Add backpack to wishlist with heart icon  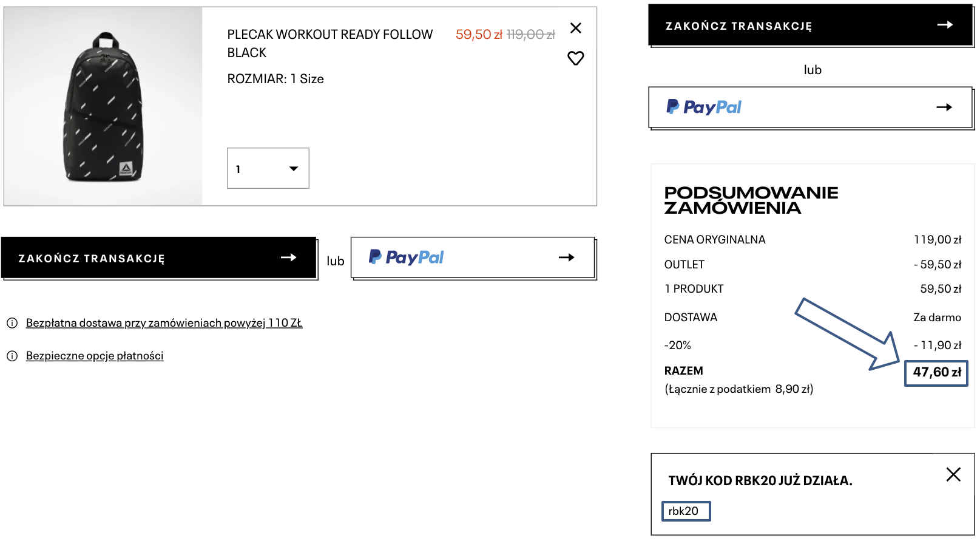(x=575, y=58)
